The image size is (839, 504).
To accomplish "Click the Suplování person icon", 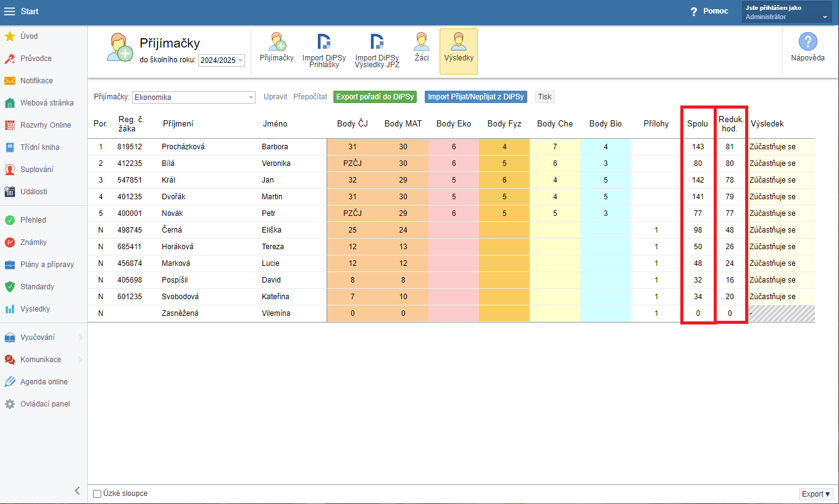I will point(9,170).
